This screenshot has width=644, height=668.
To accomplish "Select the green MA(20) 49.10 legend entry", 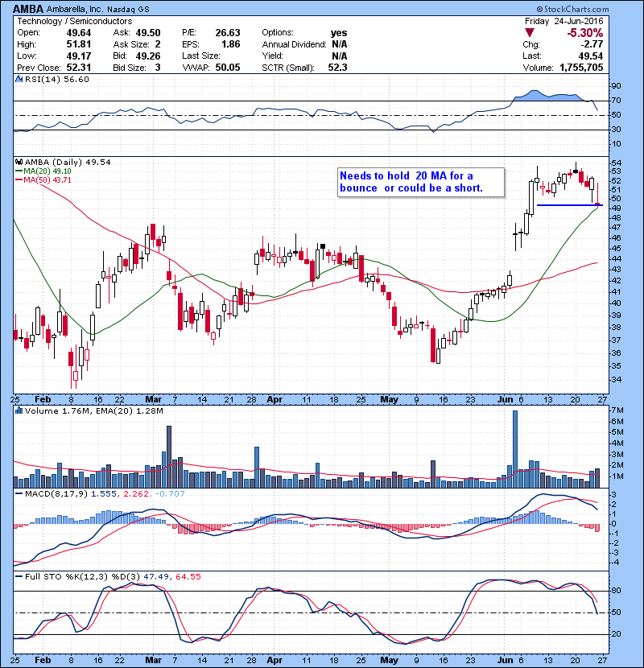I will (43, 171).
